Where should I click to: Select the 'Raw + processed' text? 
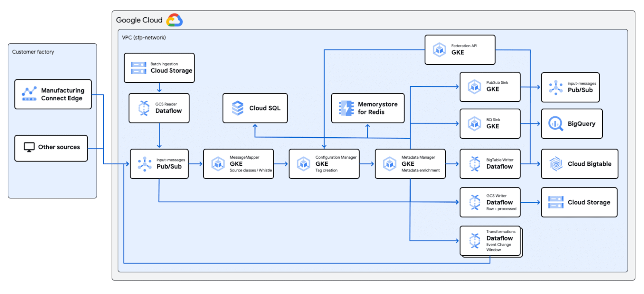[x=501, y=209]
